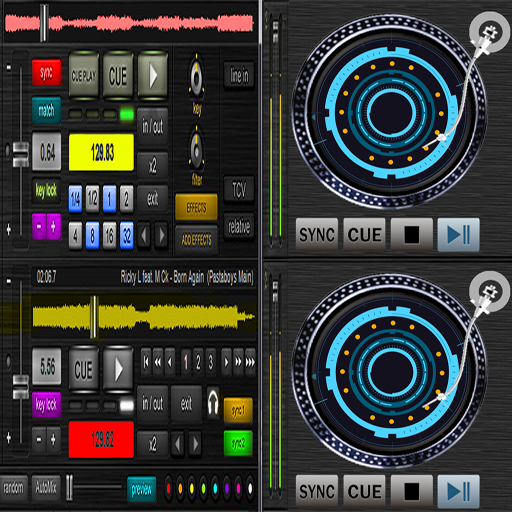Click top deck in / out loop button
512x512 pixels.
pyautogui.click(x=152, y=126)
